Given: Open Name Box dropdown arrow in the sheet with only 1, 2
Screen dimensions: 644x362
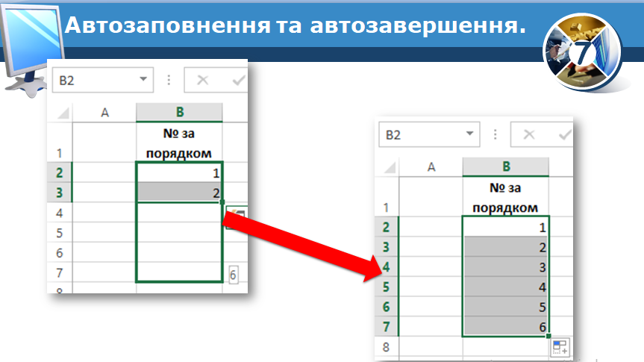Looking at the screenshot, I should point(143,79).
